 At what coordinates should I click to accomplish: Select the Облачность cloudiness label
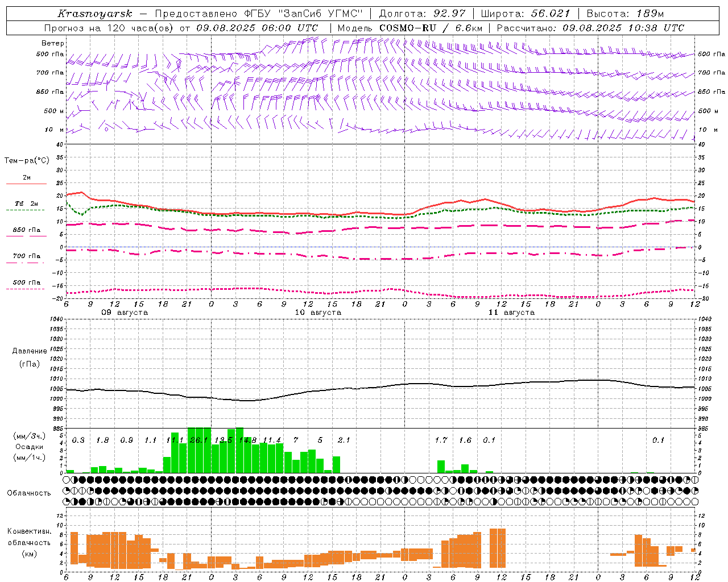(29, 493)
